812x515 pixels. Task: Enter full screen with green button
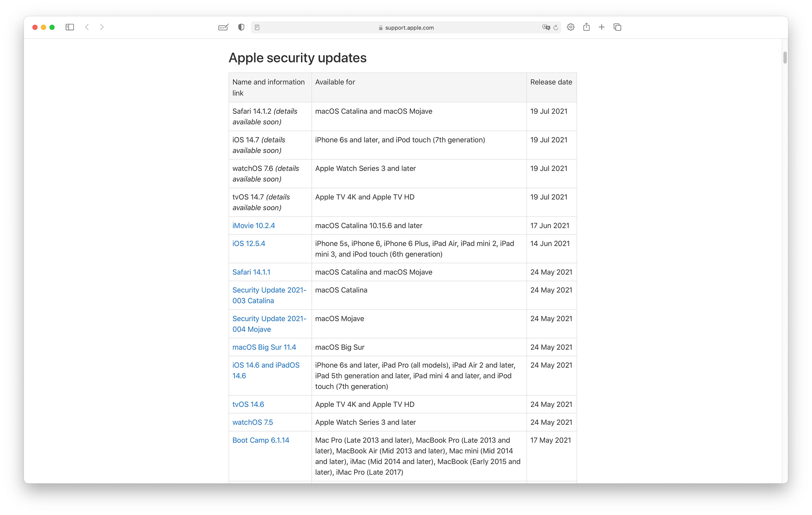click(x=52, y=27)
